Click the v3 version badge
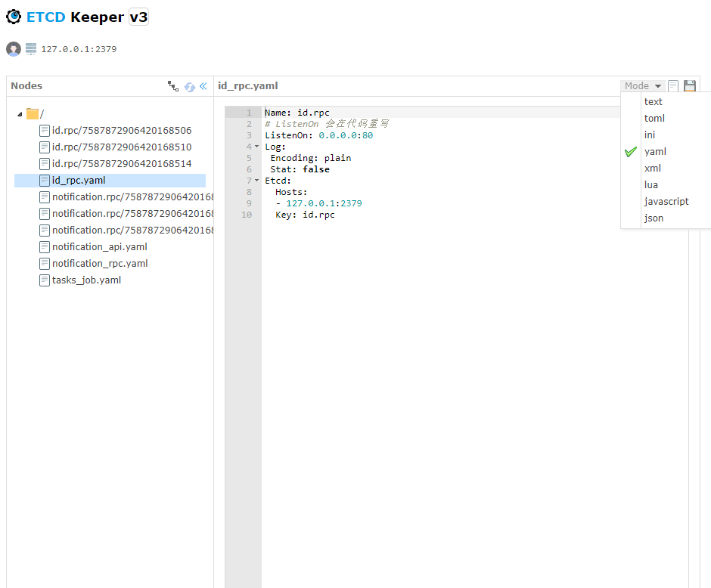Screen dimensions: 711x588 pyautogui.click(x=138, y=17)
